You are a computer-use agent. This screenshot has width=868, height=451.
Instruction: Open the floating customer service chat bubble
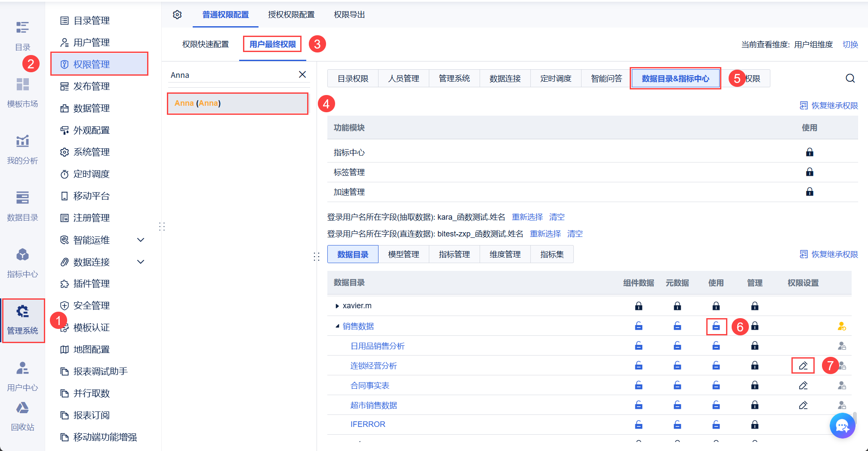pos(842,426)
